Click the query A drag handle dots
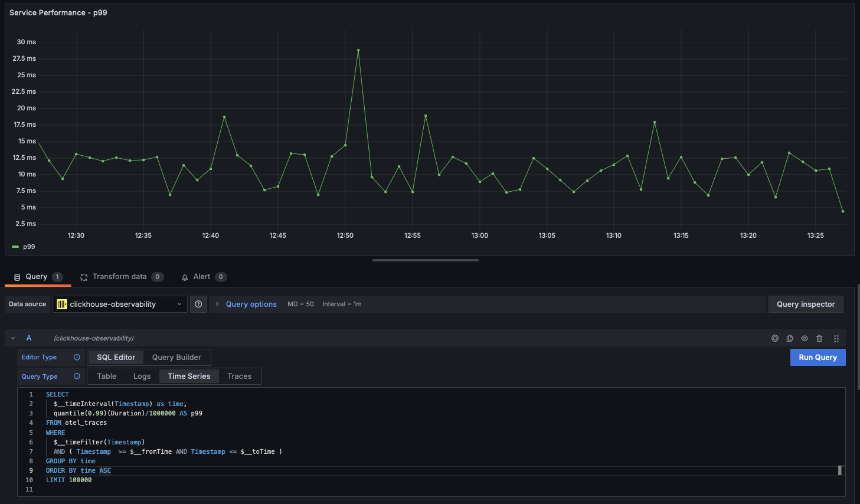This screenshot has width=860, height=504. click(836, 338)
